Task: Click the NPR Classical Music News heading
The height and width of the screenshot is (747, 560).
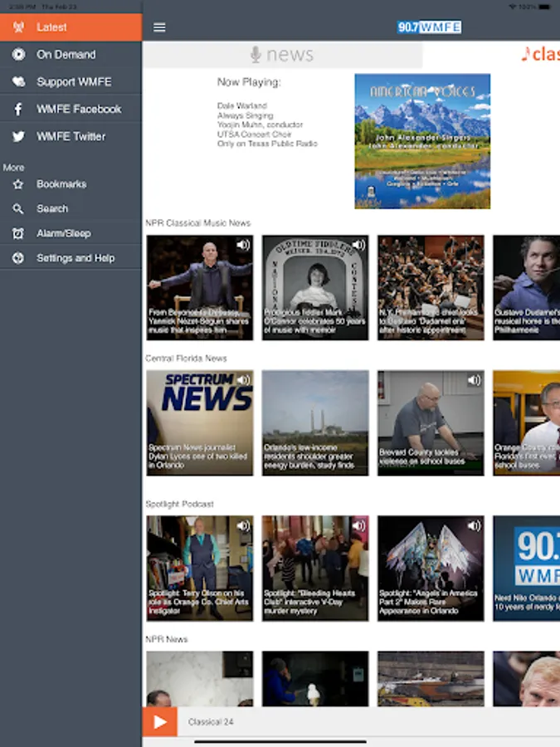Action: (198, 223)
